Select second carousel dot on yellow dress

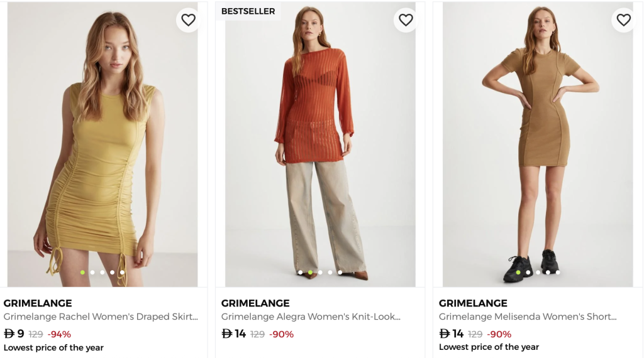pyautogui.click(x=92, y=273)
